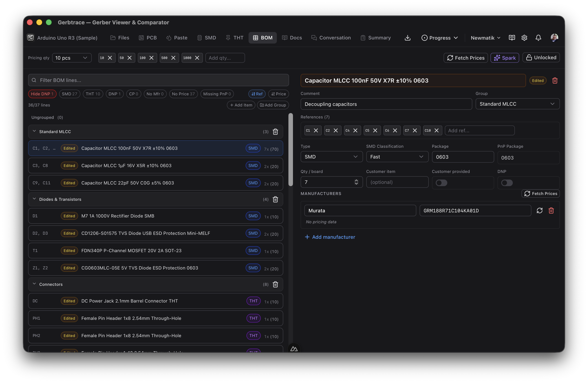Delete the Standard MLCC group

[x=275, y=131]
